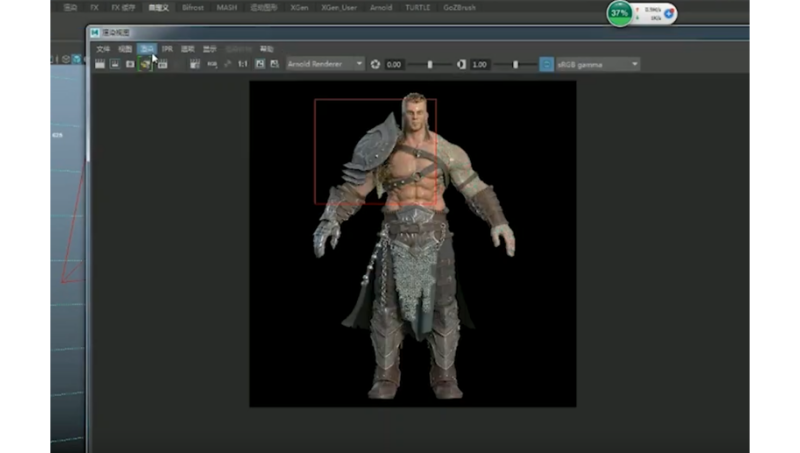Click the exposure slider handle
Viewport: 800px width, 453px height.
point(430,64)
